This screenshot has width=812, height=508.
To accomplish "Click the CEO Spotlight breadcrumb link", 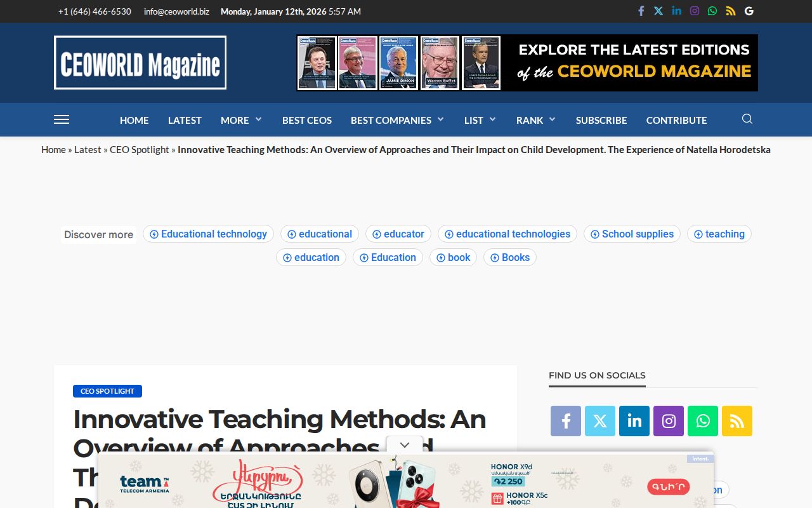I will click(x=139, y=150).
